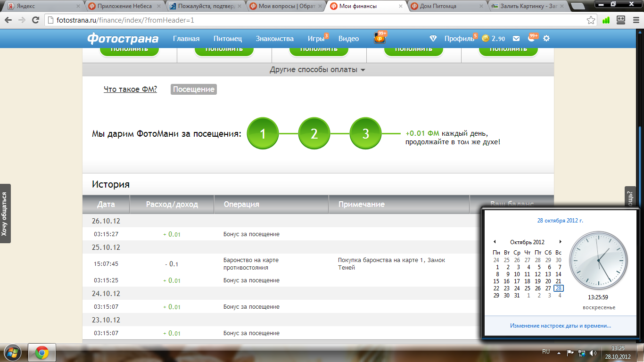
Task: Click the robot-face extension icon
Action: coord(621,20)
